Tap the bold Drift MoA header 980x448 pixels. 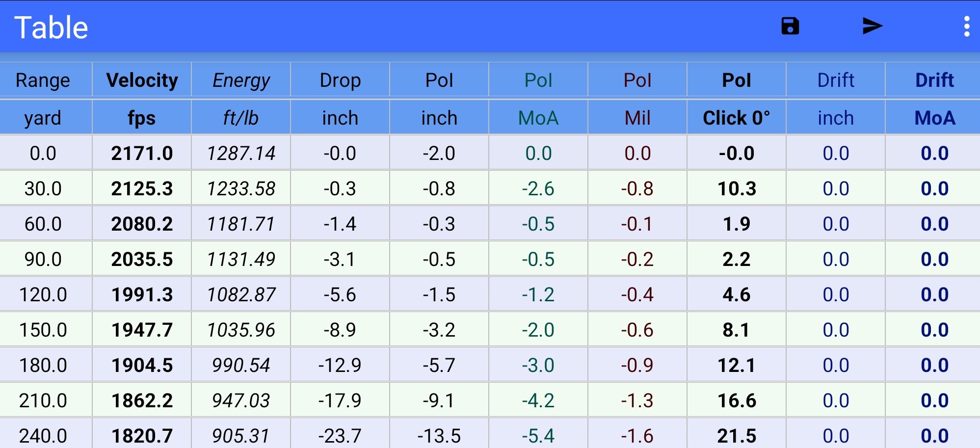pyautogui.click(x=934, y=80)
